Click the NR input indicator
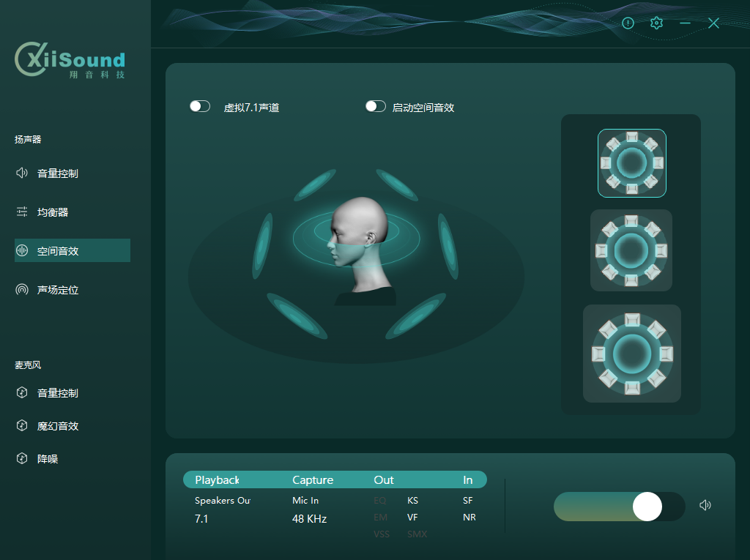 (469, 518)
